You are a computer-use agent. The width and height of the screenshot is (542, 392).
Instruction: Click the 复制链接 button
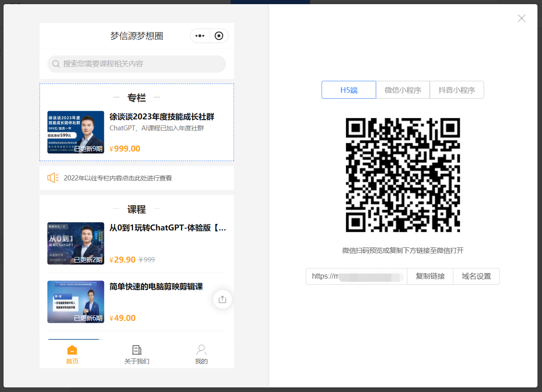click(x=430, y=276)
